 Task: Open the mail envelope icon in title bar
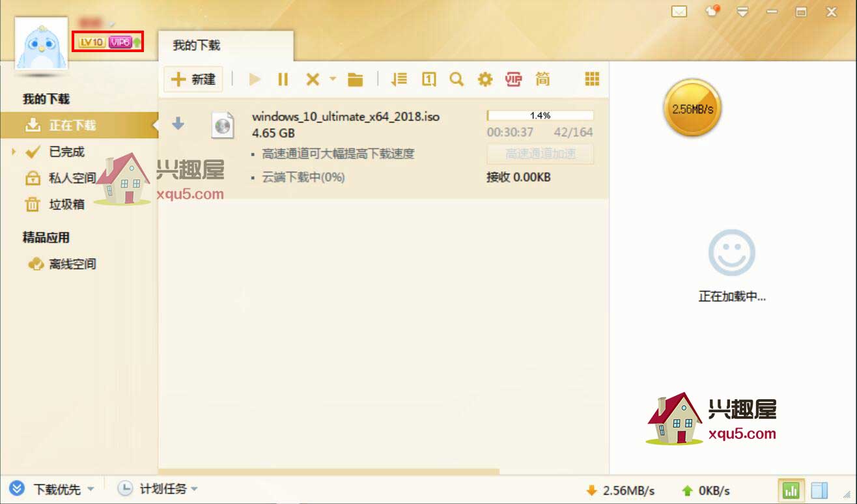(679, 11)
